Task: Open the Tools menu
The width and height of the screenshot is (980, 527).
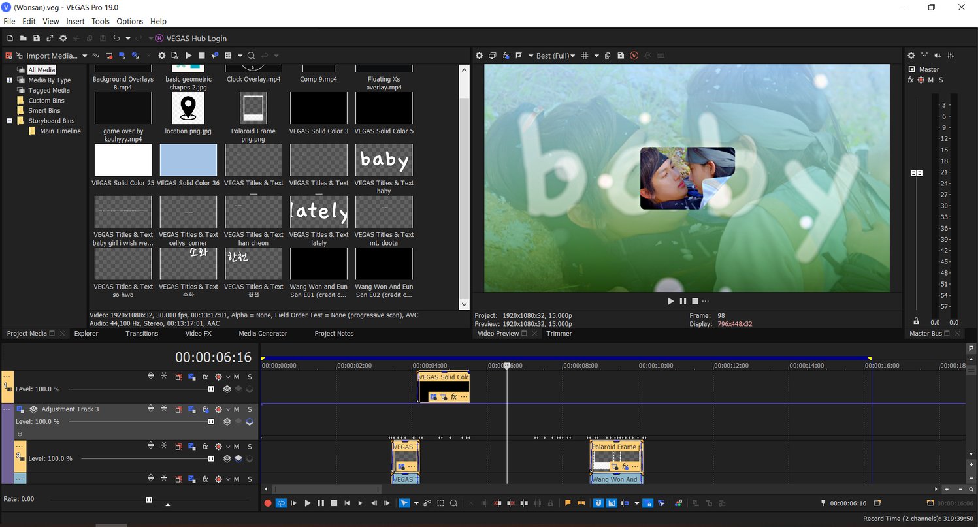Action: tap(101, 22)
